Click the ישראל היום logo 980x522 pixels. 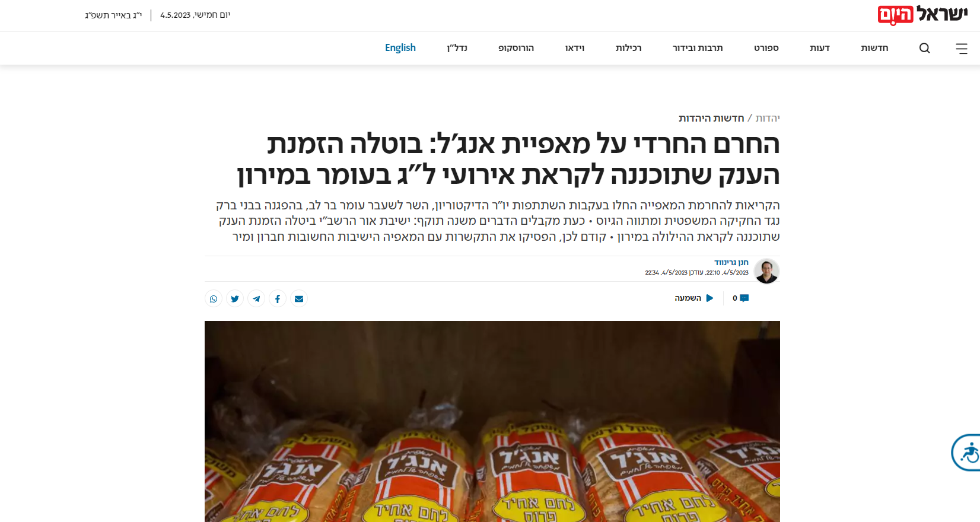[x=922, y=15]
